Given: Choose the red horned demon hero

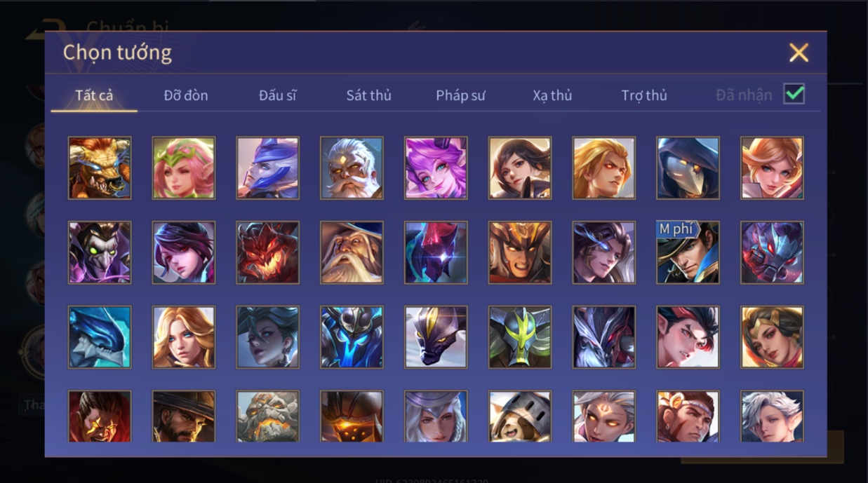Looking at the screenshot, I should pyautogui.click(x=267, y=253).
